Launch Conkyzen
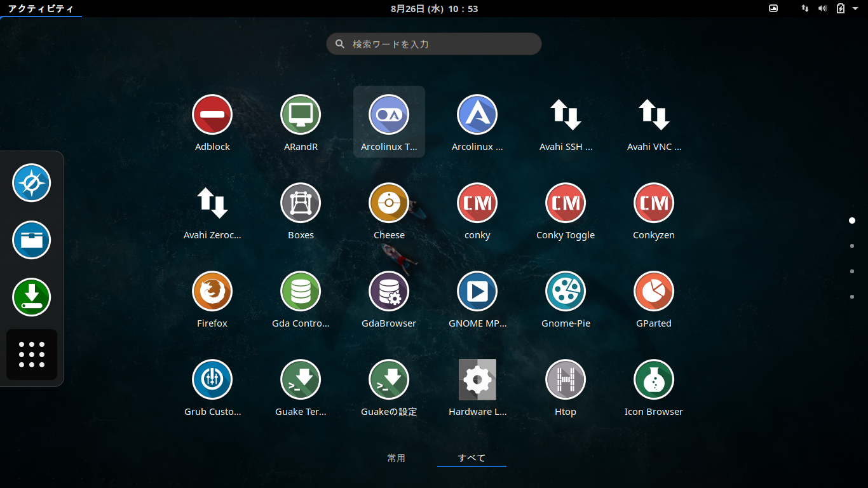Screen dimensions: 868x488 [x=654, y=203]
